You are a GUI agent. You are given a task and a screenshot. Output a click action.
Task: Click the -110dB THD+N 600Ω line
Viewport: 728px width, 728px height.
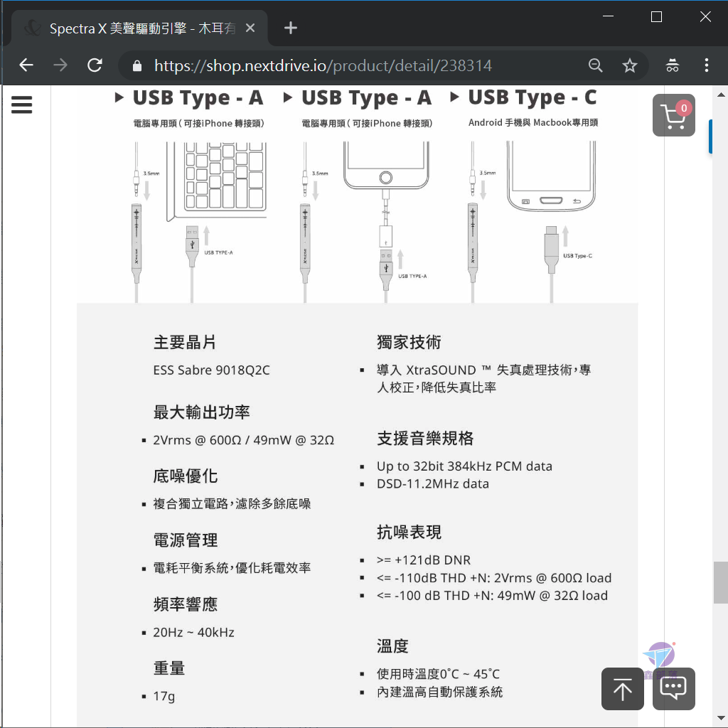click(494, 578)
